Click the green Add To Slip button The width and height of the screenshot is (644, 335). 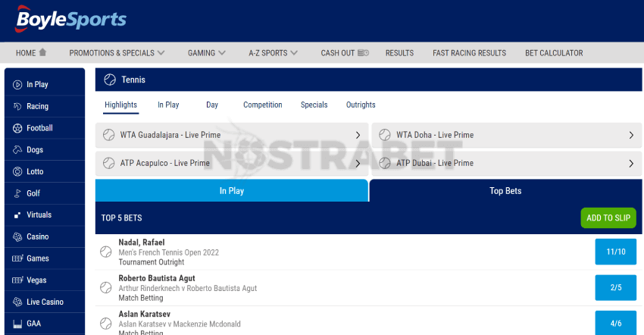click(608, 218)
